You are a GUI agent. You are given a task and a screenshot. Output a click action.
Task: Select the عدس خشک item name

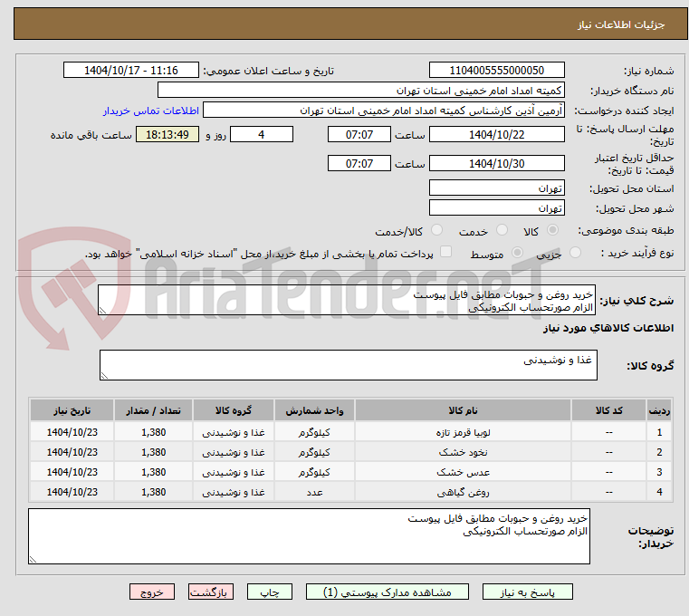[463, 472]
